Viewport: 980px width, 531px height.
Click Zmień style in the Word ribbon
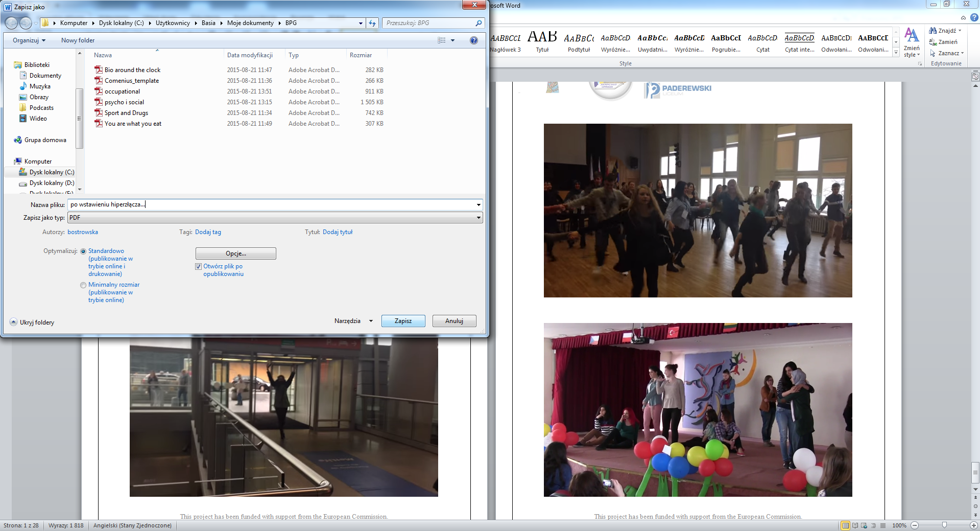912,42
